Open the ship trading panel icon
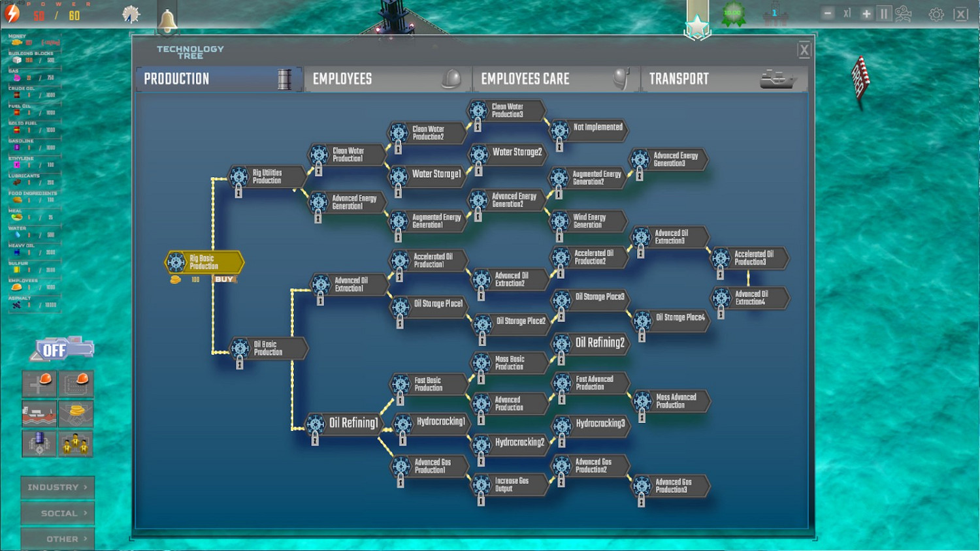This screenshot has height=551, width=980. tap(39, 413)
